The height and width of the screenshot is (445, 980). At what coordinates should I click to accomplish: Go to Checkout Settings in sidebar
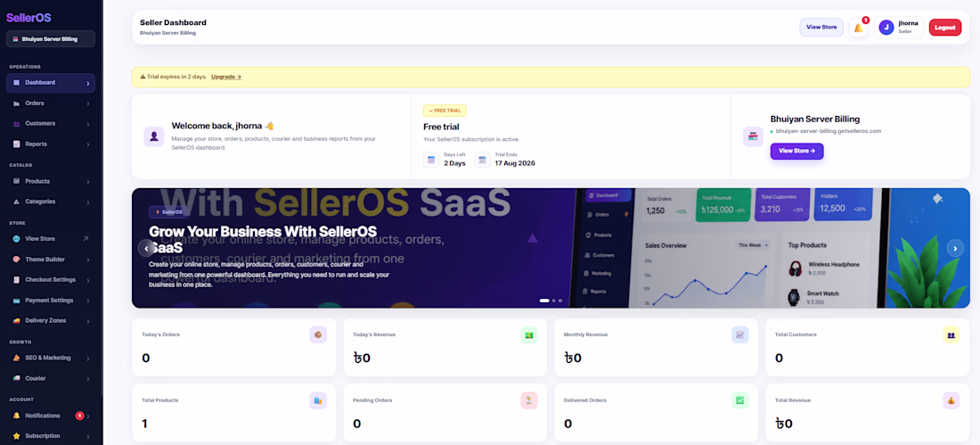[51, 280]
